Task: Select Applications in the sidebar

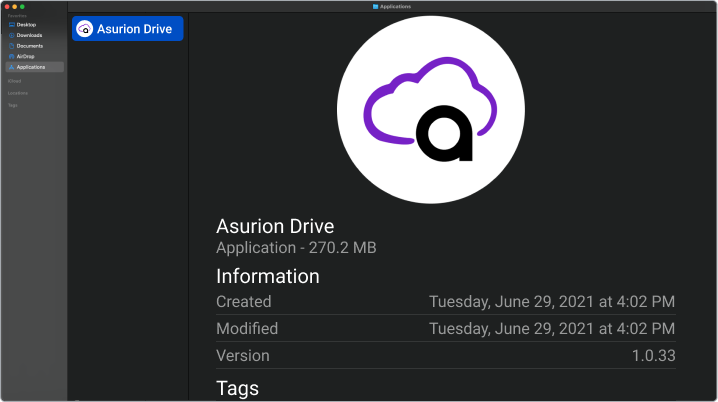Action: click(x=34, y=67)
